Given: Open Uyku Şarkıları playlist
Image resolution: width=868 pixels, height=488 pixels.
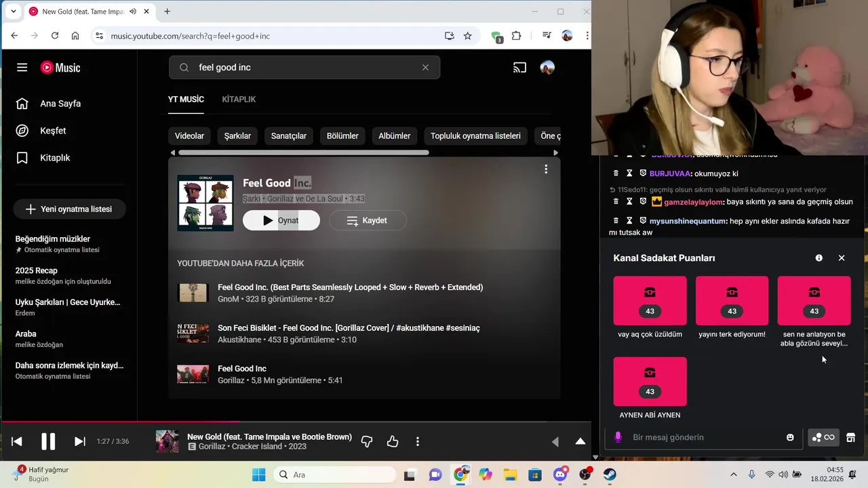Looking at the screenshot, I should (69, 307).
